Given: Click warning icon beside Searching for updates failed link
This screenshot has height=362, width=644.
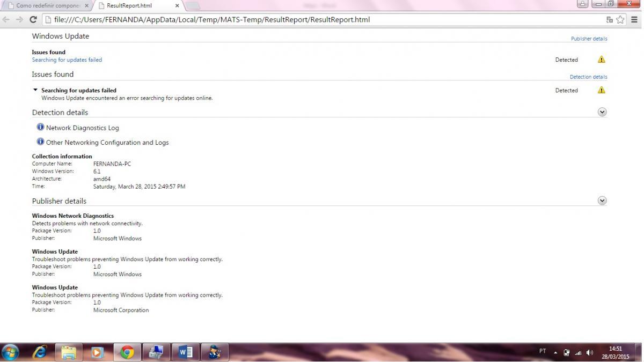Looking at the screenshot, I should pyautogui.click(x=601, y=60).
